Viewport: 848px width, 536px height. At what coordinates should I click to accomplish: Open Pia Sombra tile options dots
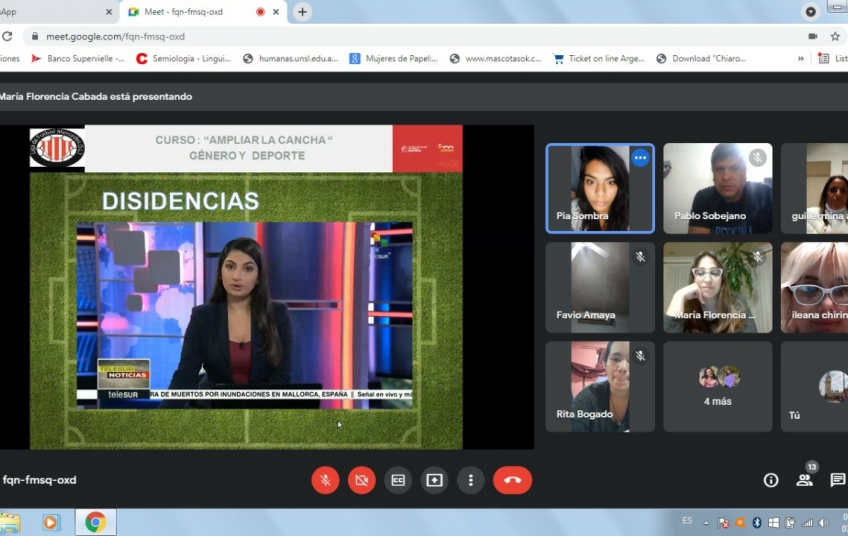(640, 158)
